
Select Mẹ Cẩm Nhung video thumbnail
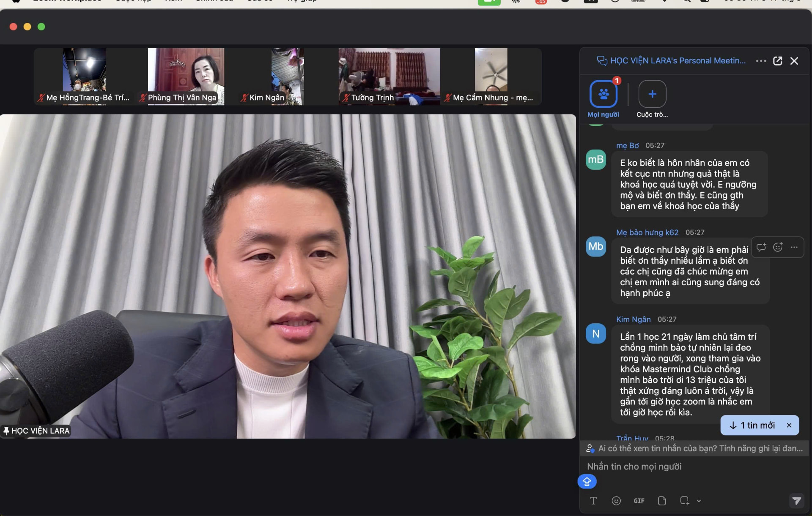[491, 76]
